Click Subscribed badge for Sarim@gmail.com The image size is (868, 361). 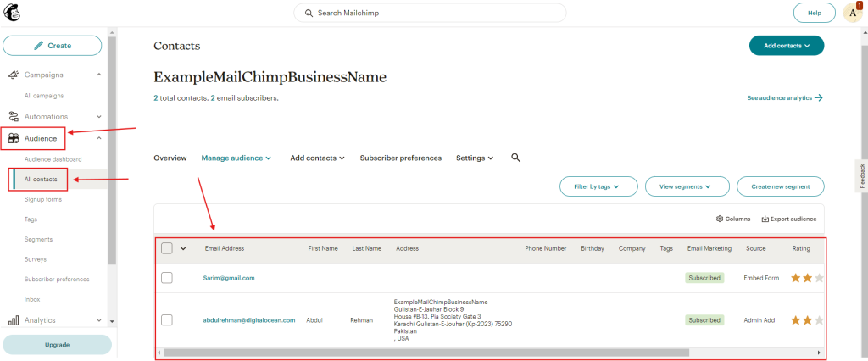[704, 278]
